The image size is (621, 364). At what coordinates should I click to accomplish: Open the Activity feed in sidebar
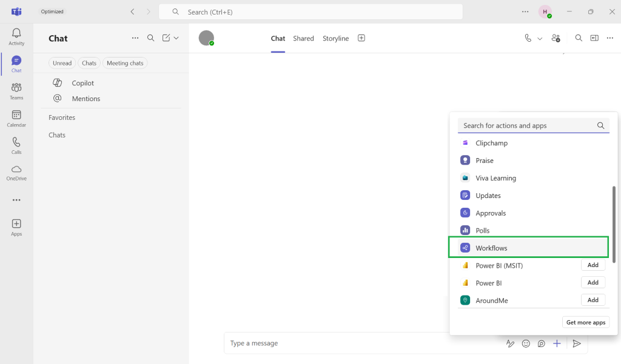click(16, 37)
